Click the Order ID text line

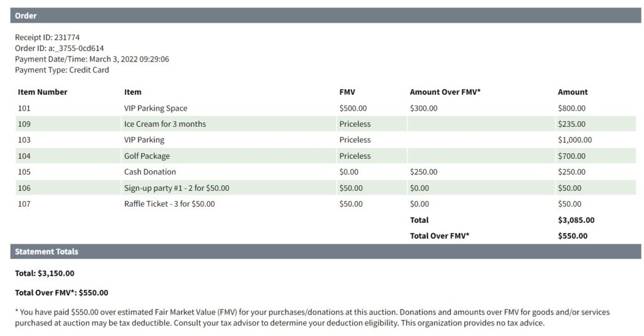point(59,48)
